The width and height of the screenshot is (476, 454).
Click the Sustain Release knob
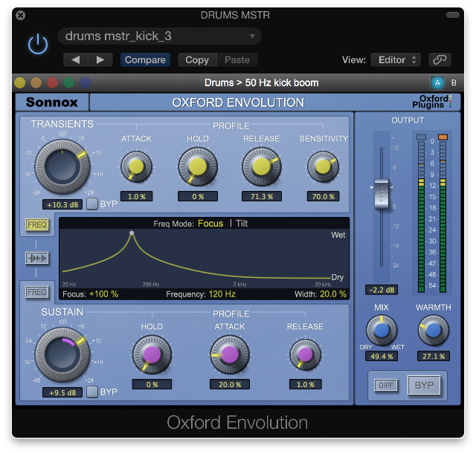coord(305,354)
